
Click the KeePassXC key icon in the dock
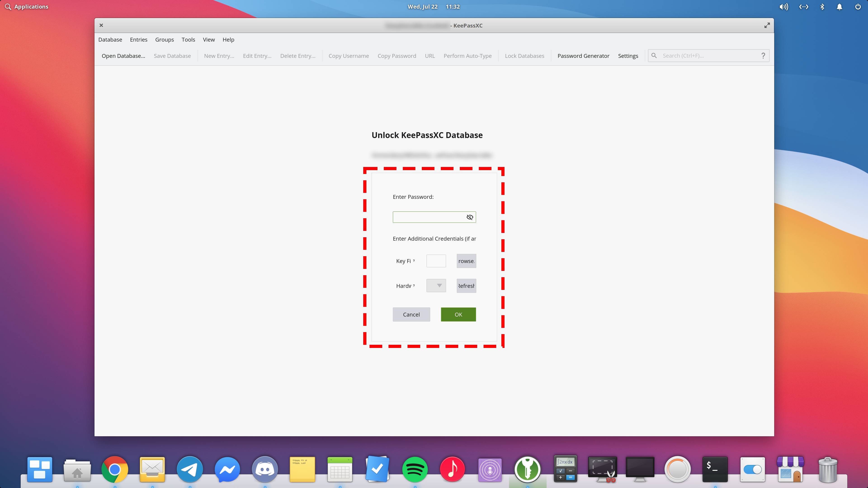click(528, 469)
